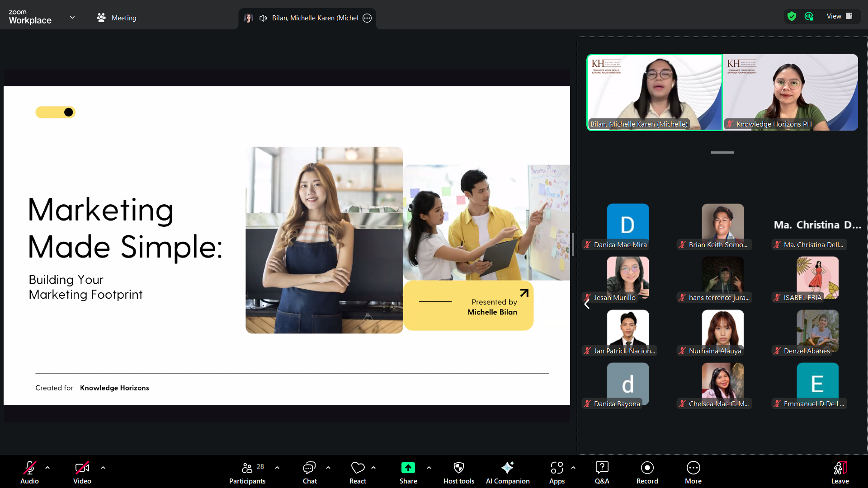
Task: Start recording with Record button
Action: tap(647, 468)
